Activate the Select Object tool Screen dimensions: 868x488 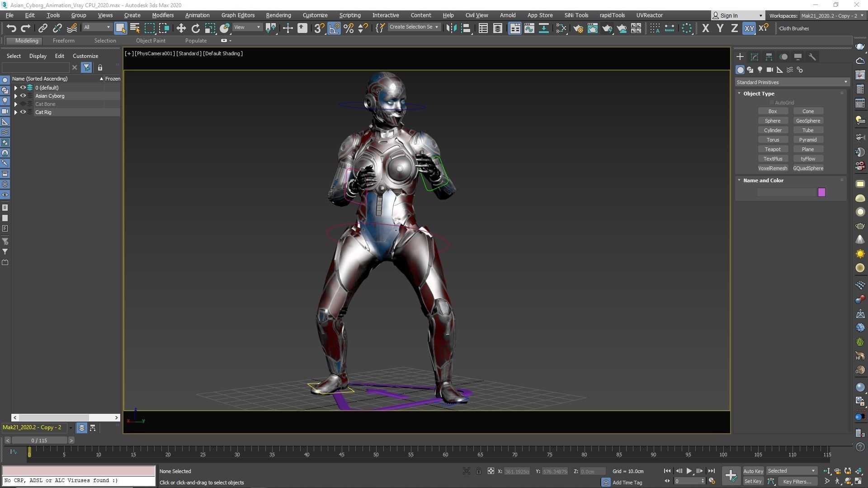coord(120,28)
